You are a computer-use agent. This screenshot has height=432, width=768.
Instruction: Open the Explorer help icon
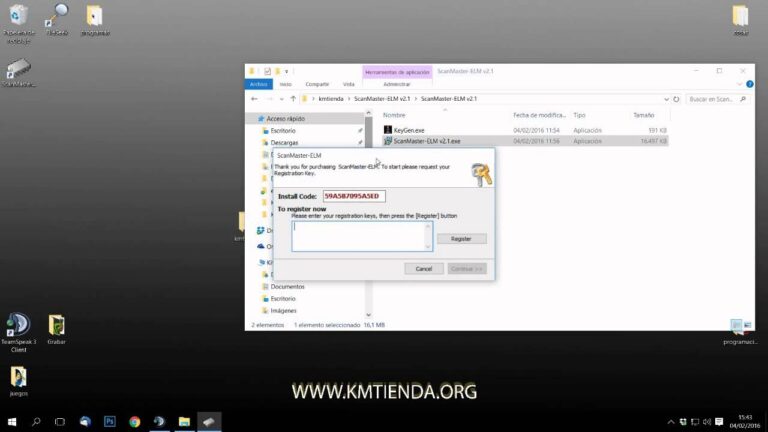pyautogui.click(x=750, y=84)
